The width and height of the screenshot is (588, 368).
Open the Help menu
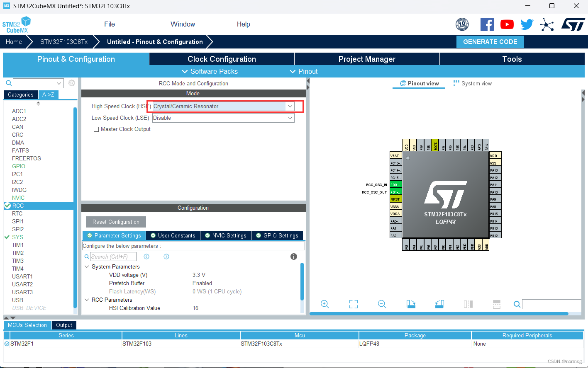(244, 24)
